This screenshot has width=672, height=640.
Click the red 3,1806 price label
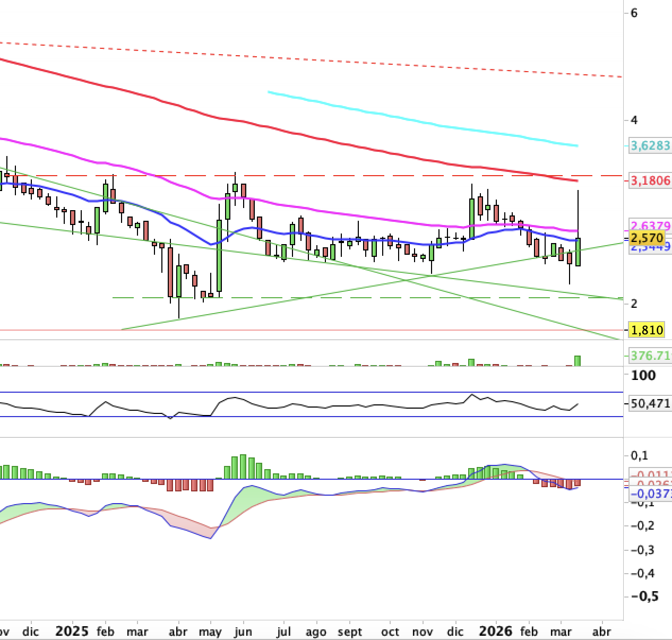tap(650, 181)
